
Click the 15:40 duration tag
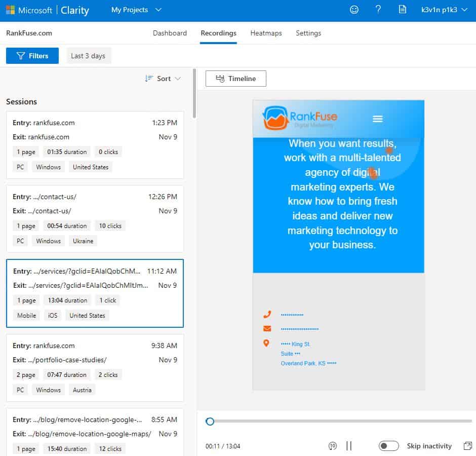pos(67,449)
